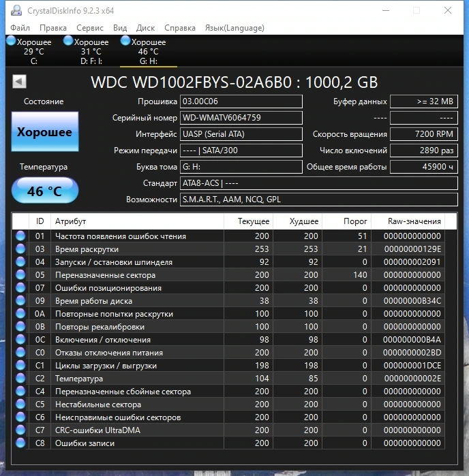Viewport: 469px width, 476px height.
Task: Open the Сервис menu
Action: (90, 28)
